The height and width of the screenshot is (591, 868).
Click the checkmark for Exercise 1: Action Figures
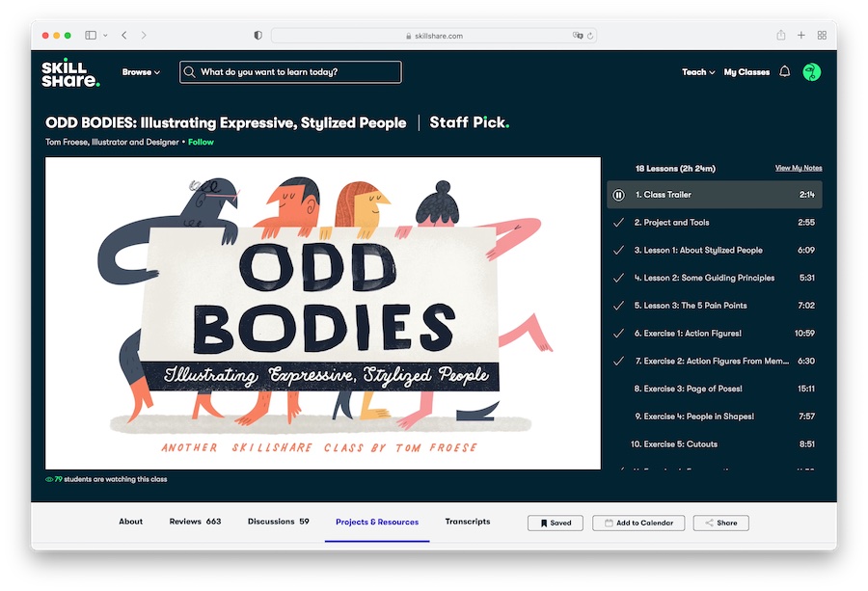tap(618, 334)
